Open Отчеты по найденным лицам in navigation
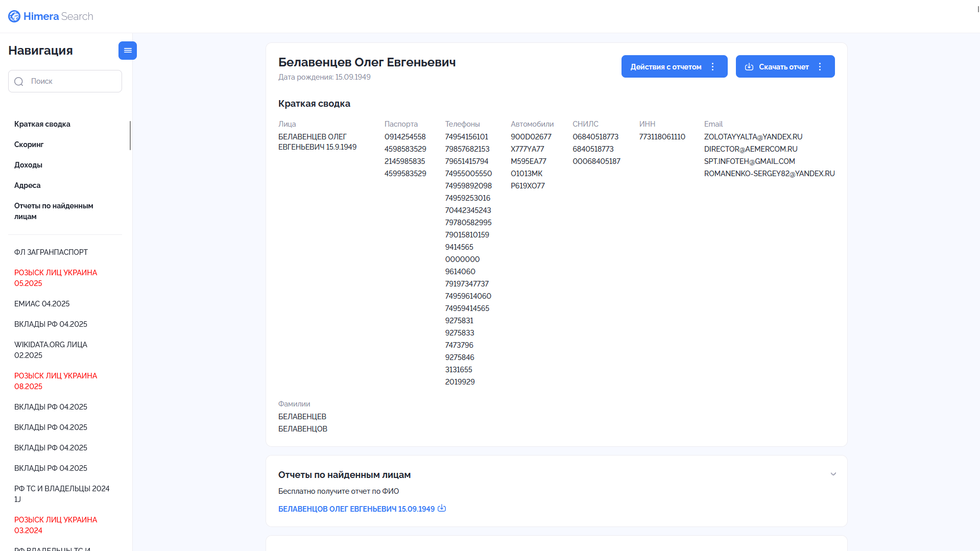Screen dimensions: 980x551 pos(54,211)
